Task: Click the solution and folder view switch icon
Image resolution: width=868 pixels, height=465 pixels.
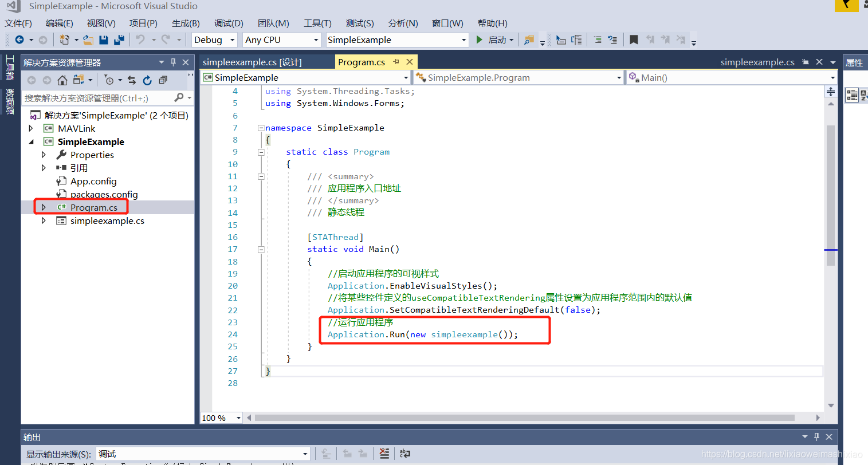Action: pyautogui.click(x=78, y=80)
